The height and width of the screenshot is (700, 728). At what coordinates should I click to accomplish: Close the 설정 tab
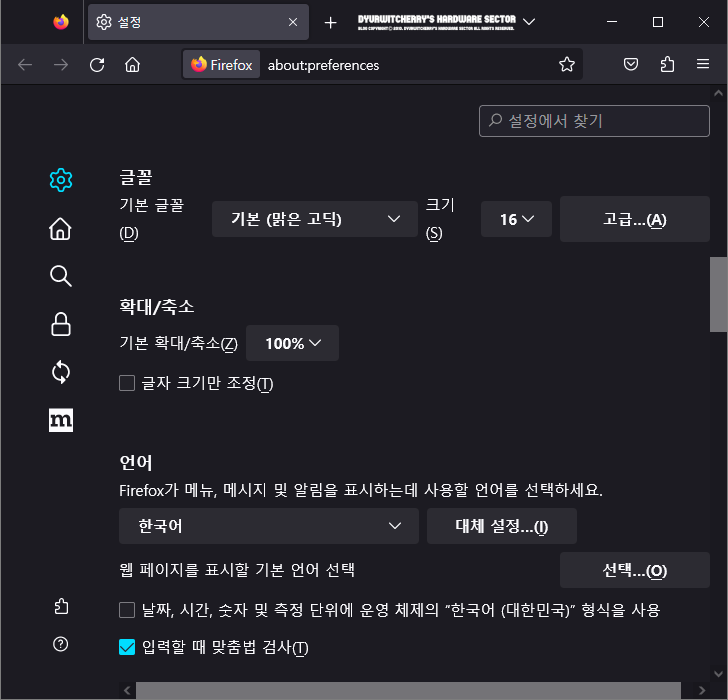tap(293, 22)
